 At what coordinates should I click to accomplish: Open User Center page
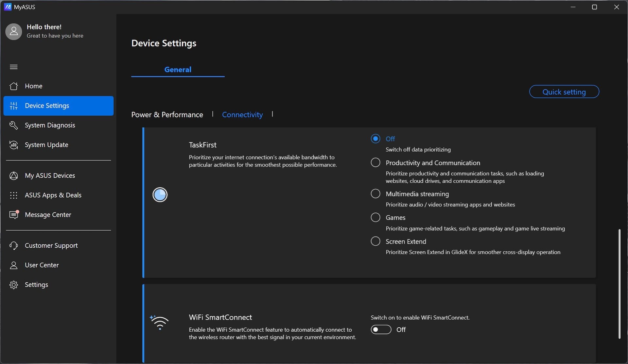pos(59,265)
